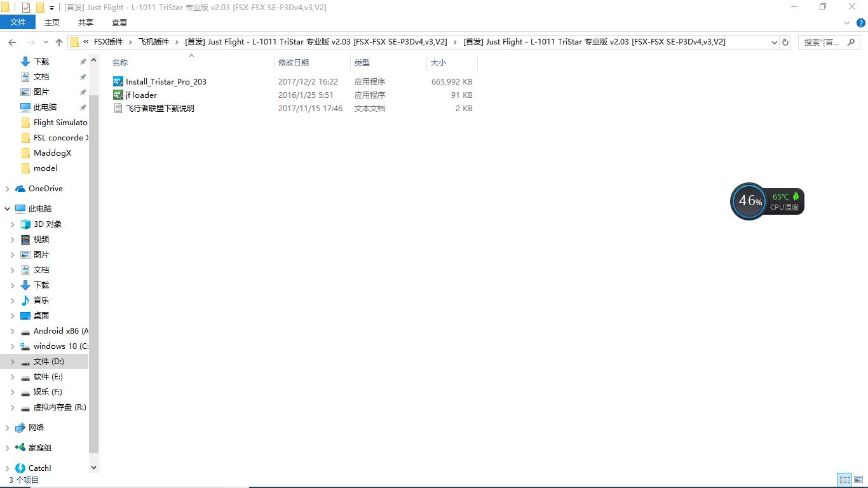Select the Install_Tristar_Pro_203 installer icon
The height and width of the screenshot is (488, 868).
tap(118, 81)
